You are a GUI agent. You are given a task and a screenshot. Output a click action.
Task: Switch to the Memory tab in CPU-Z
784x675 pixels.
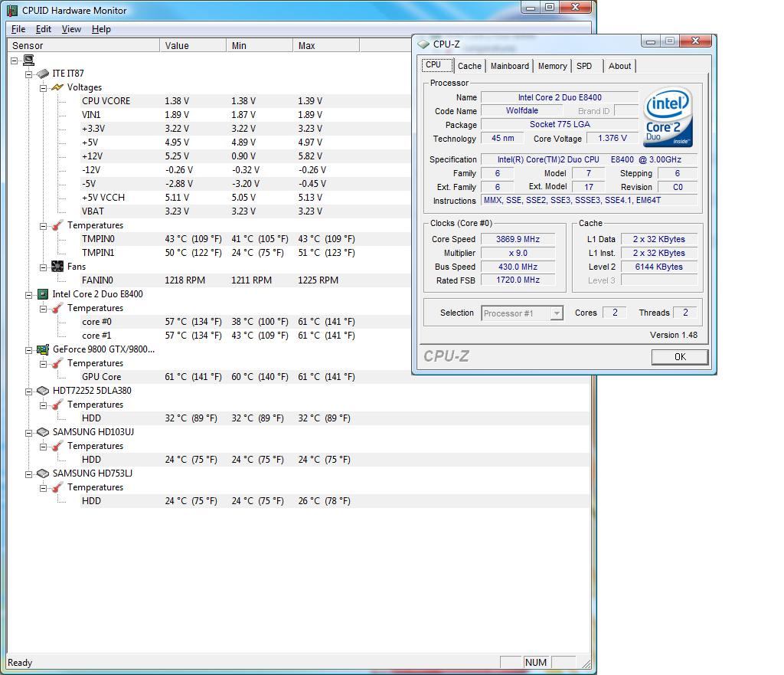553,66
